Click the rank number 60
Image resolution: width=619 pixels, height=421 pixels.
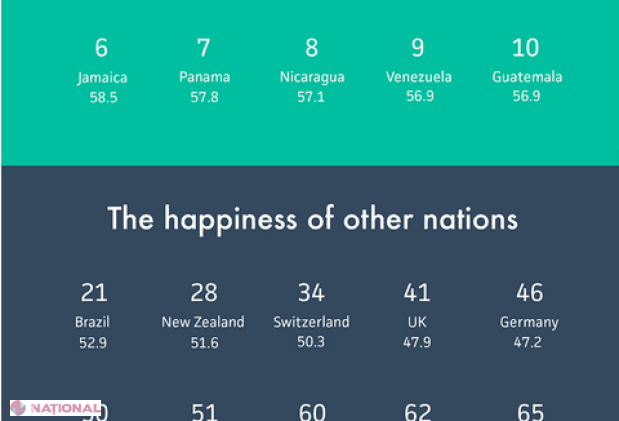pyautogui.click(x=312, y=412)
